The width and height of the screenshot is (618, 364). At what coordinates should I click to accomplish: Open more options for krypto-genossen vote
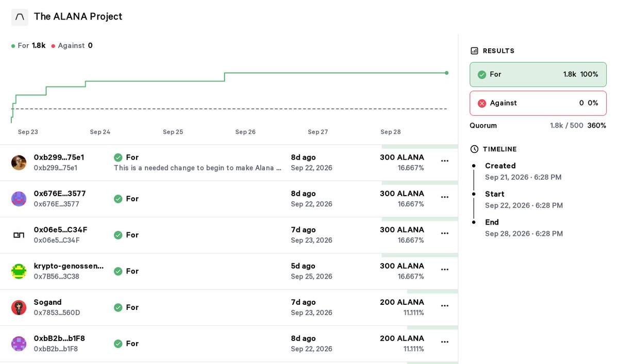445,270
